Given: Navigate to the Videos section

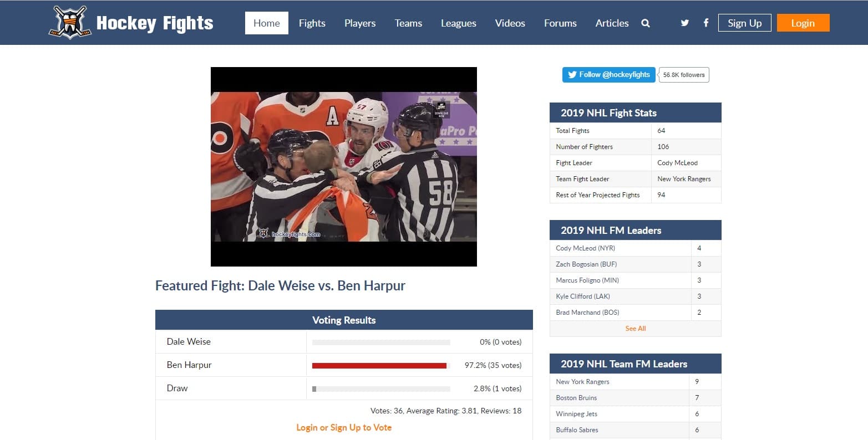Looking at the screenshot, I should coord(510,23).
